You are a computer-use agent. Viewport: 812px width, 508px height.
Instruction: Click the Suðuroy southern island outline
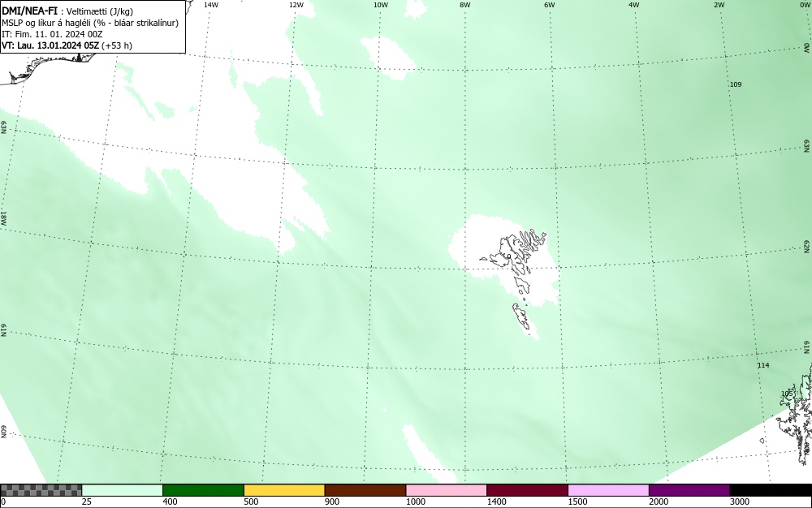[521, 316]
